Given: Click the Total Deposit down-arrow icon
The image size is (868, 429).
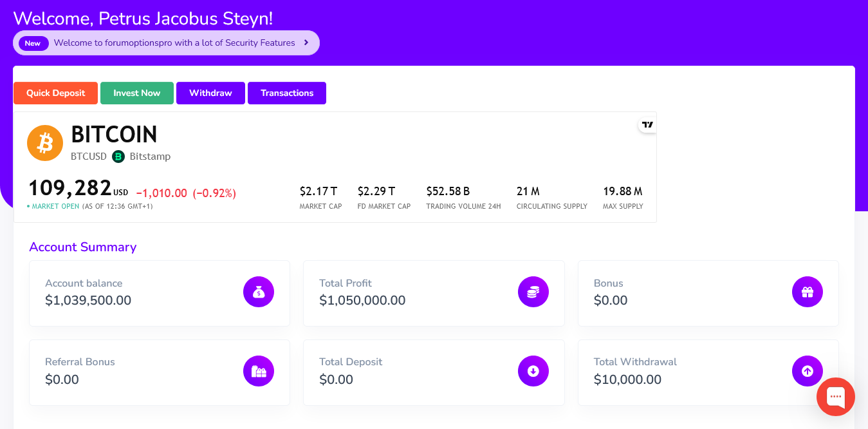Looking at the screenshot, I should [x=533, y=371].
